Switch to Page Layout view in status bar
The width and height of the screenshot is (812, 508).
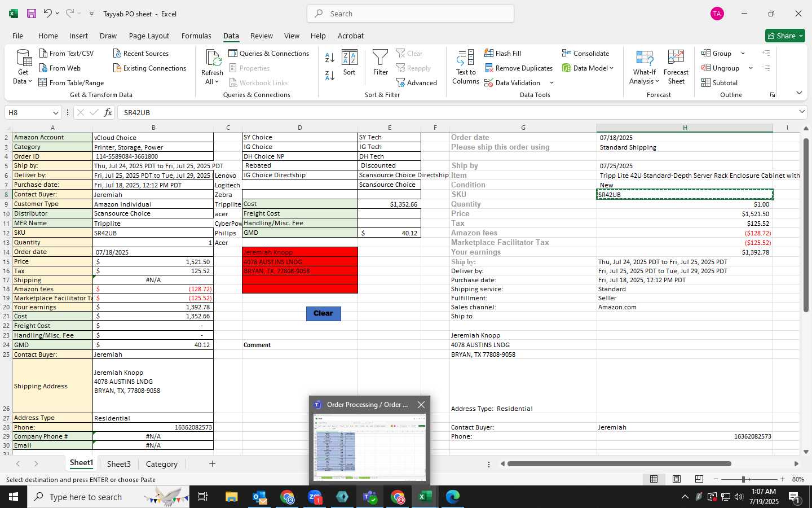[x=677, y=479]
